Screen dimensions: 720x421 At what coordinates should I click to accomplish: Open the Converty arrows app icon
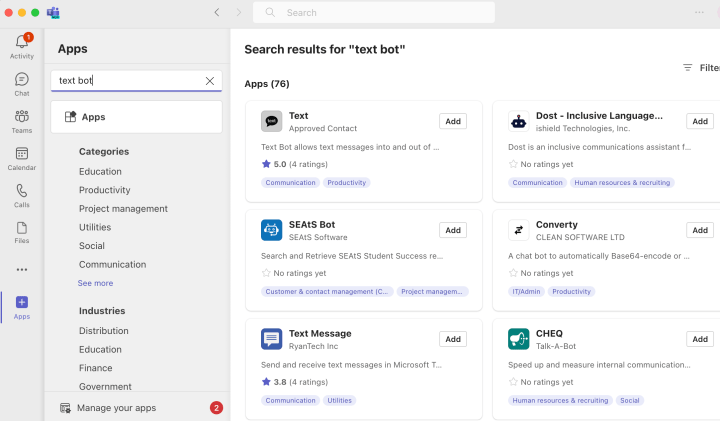[x=518, y=230]
